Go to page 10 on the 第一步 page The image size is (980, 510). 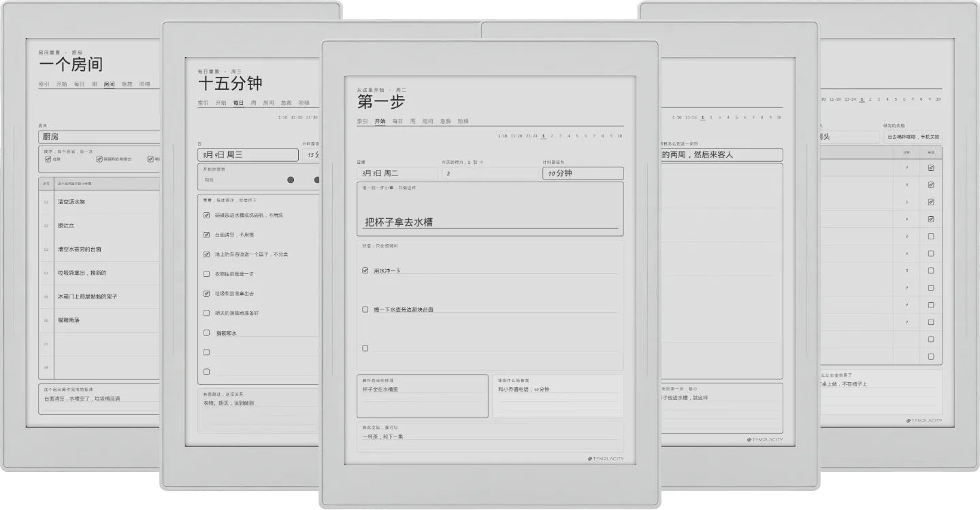click(x=619, y=136)
